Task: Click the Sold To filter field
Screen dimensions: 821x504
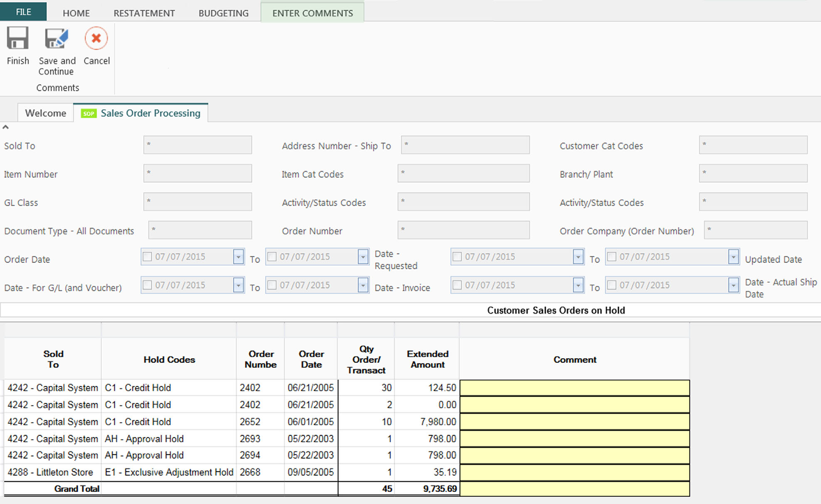Action: (x=198, y=145)
